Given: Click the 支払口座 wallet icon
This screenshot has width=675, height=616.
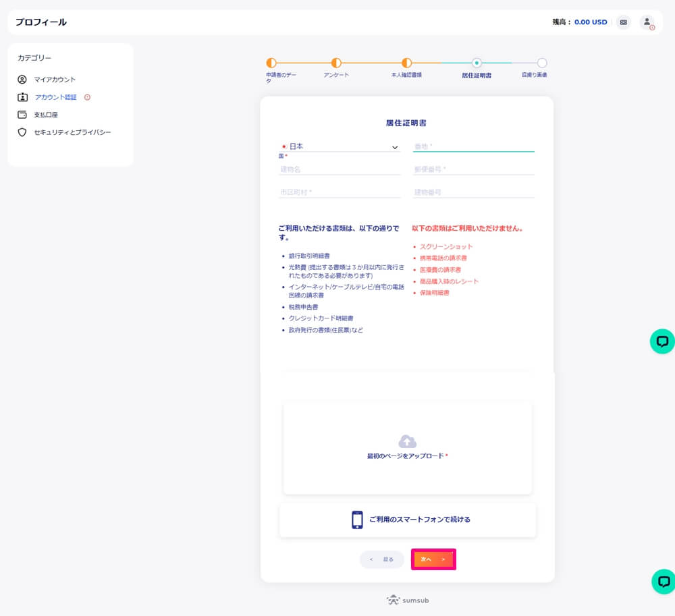Looking at the screenshot, I should click(22, 115).
